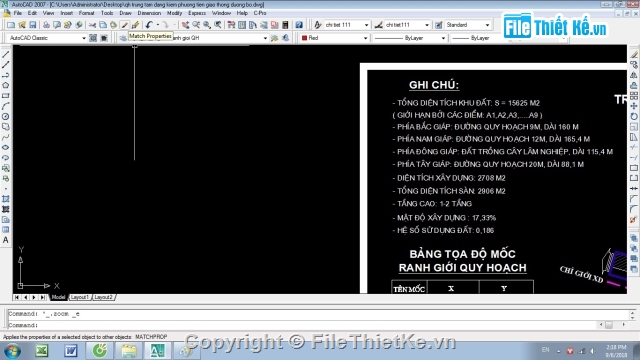
Task: Switch to the Layout1 tab
Action: point(79,297)
